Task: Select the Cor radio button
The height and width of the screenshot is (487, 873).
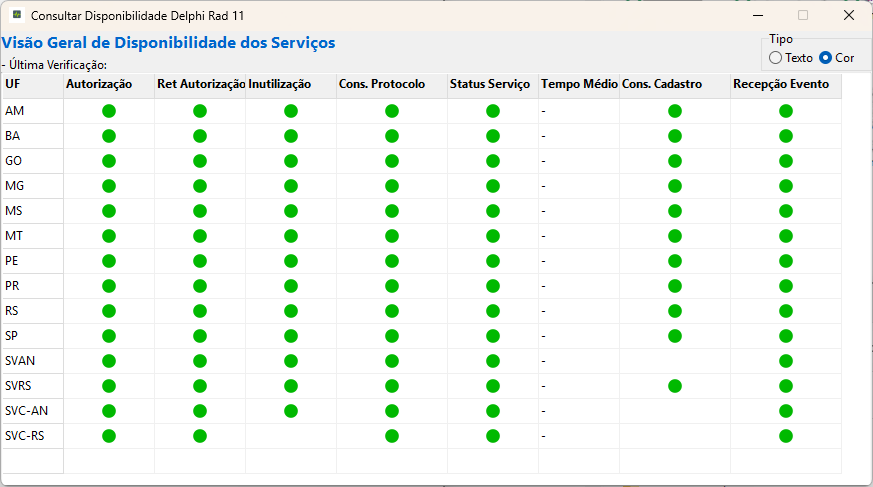Action: click(x=826, y=58)
